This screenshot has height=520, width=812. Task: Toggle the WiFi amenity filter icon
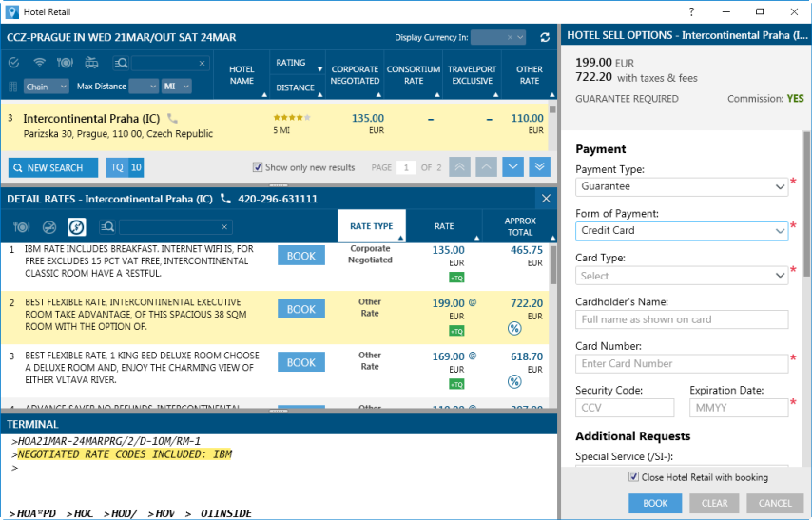40,63
